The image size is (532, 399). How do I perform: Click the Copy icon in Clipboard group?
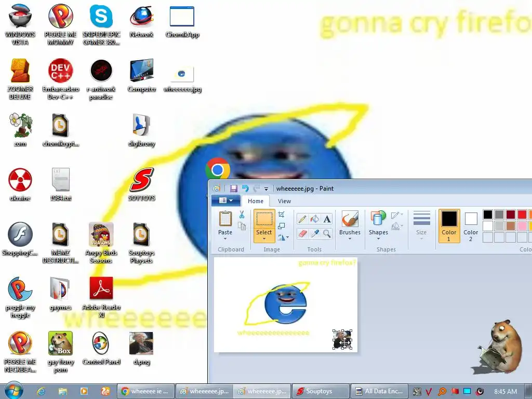pos(242,226)
